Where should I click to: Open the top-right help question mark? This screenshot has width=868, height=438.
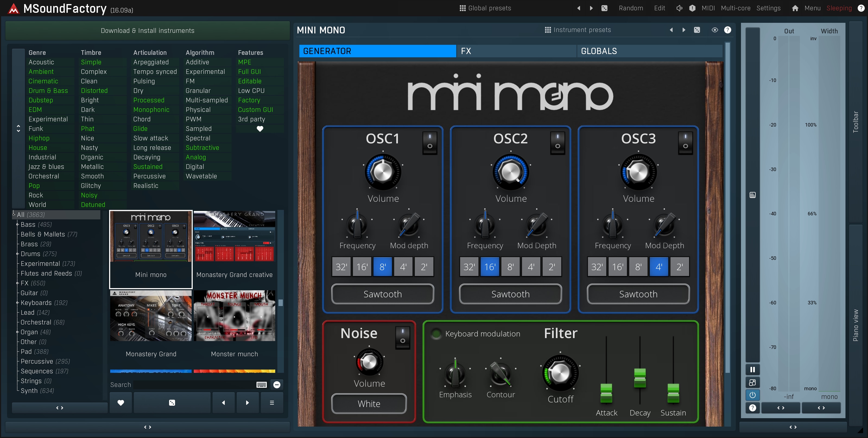(861, 8)
